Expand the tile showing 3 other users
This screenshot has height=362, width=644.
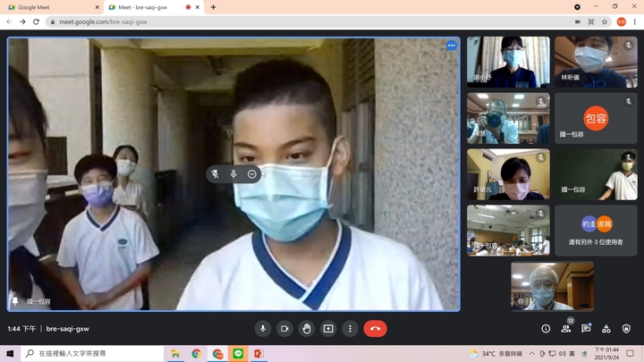595,230
